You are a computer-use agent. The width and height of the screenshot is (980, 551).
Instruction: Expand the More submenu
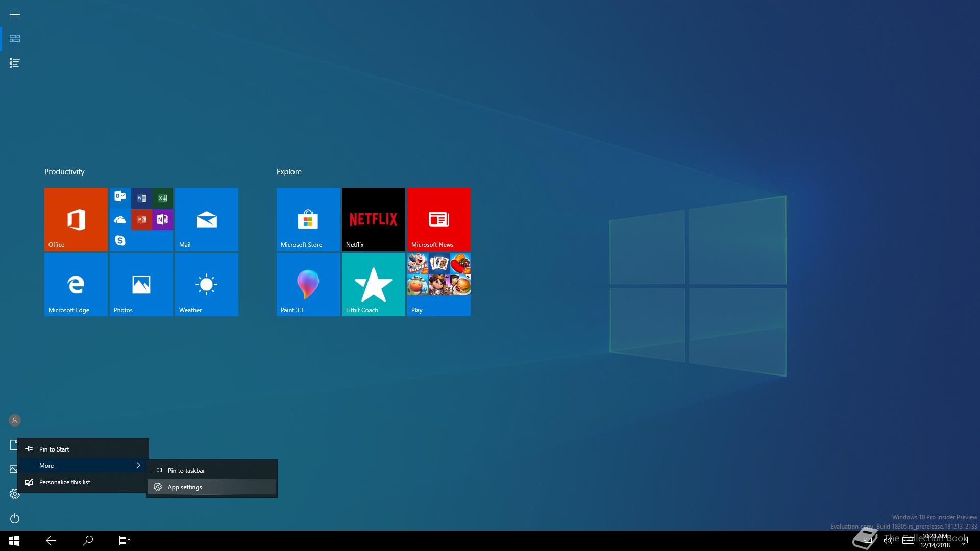click(83, 466)
